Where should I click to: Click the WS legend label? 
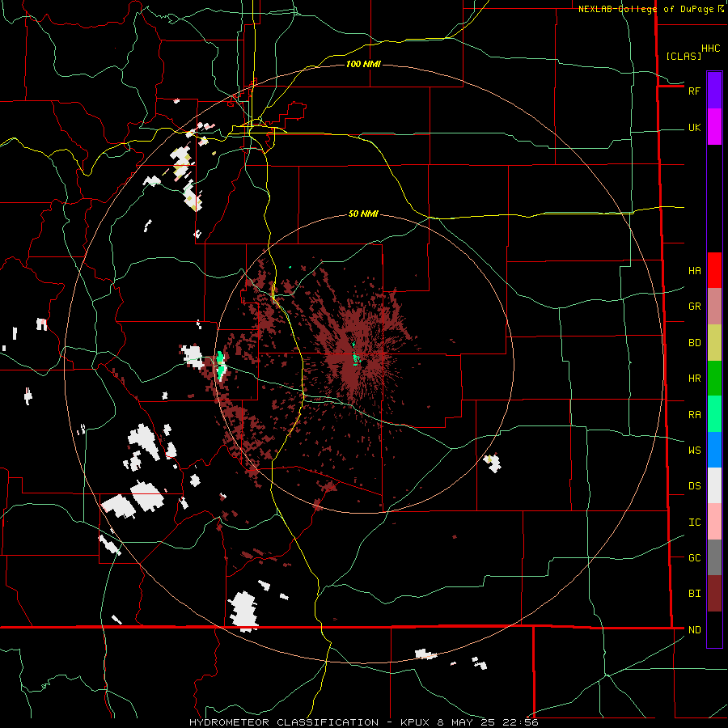694,451
